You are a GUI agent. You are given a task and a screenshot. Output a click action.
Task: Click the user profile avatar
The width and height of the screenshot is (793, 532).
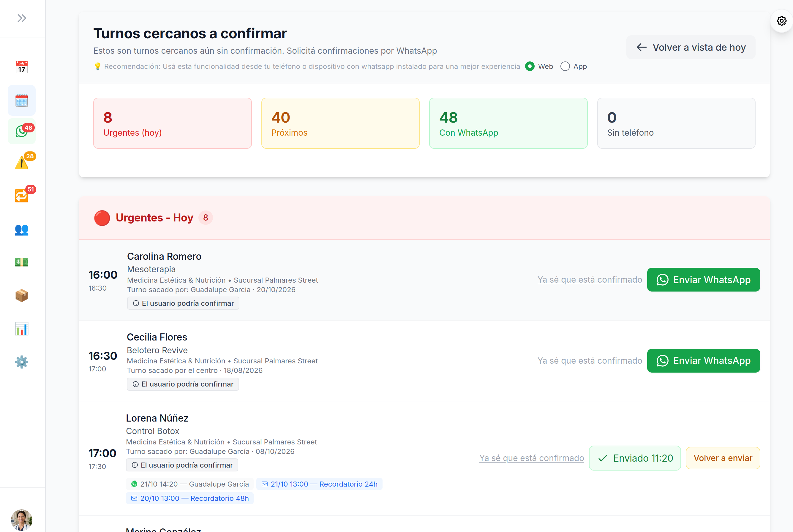tap(22, 520)
